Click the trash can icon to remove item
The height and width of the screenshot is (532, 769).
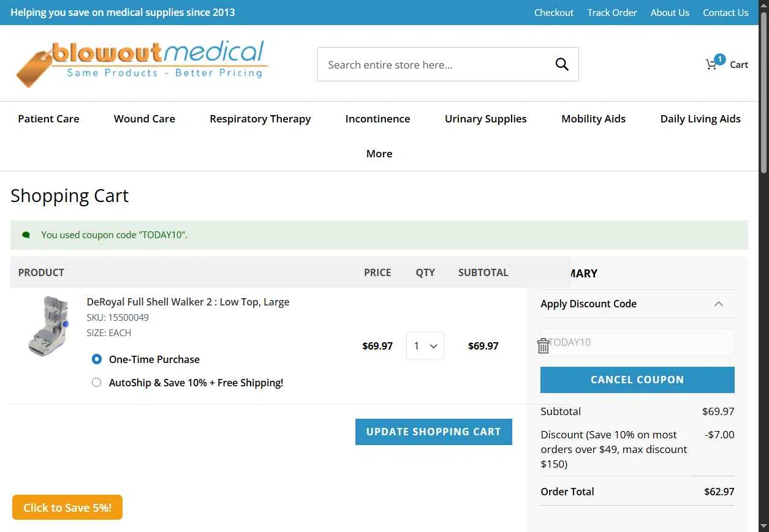544,346
